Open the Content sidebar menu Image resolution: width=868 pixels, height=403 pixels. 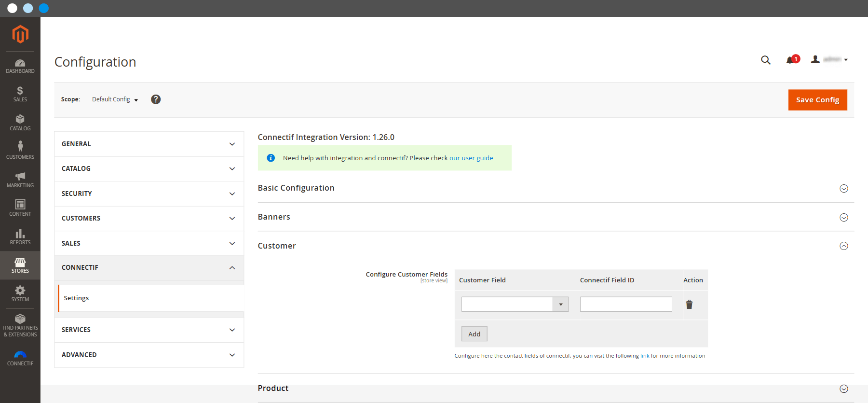20,208
